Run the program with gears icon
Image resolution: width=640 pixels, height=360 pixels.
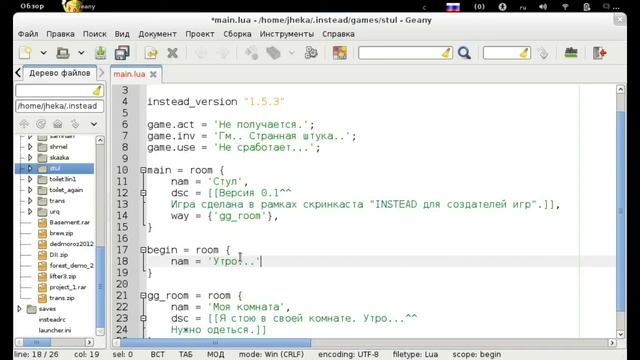(x=311, y=53)
